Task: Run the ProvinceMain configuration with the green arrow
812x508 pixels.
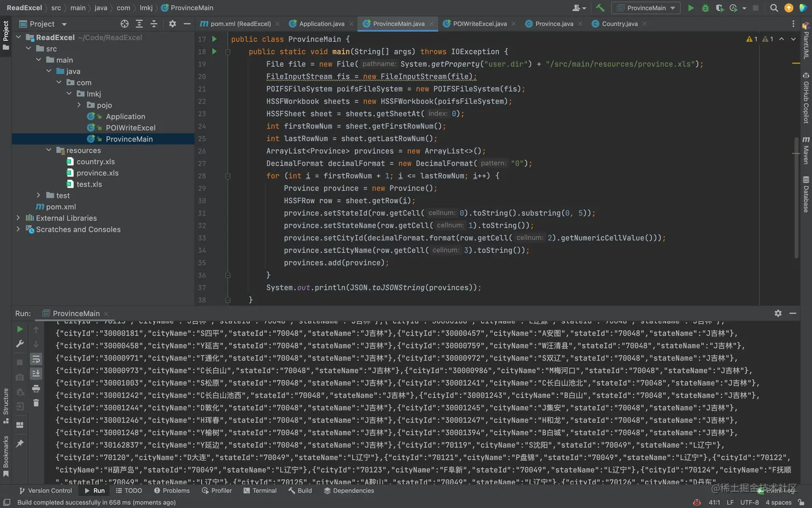Action: coord(691,8)
